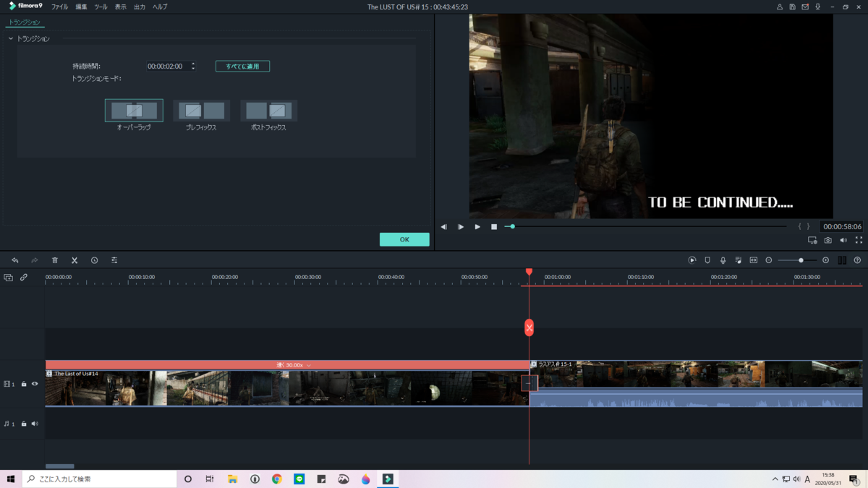Toggle lock on video track 1
This screenshot has height=488, width=868.
tap(24, 384)
